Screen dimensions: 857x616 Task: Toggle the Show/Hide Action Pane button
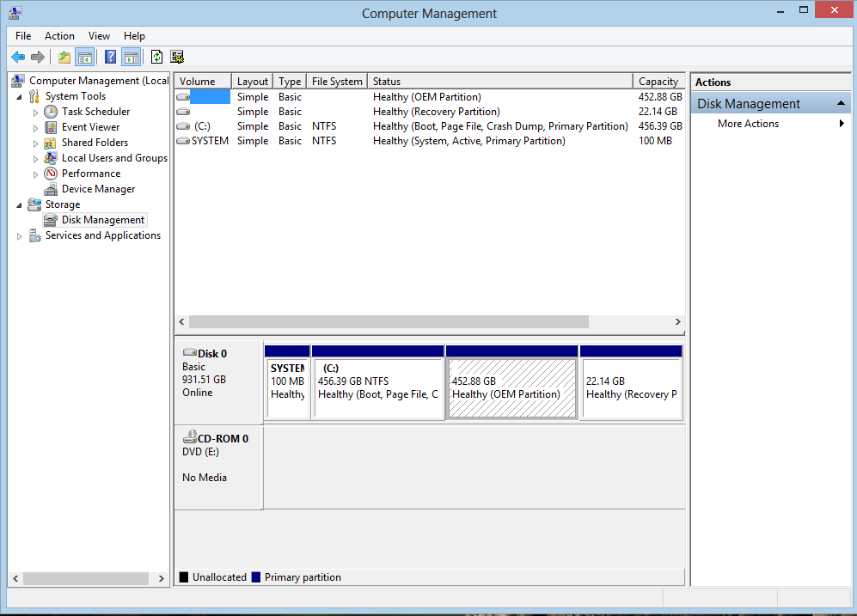tap(131, 58)
